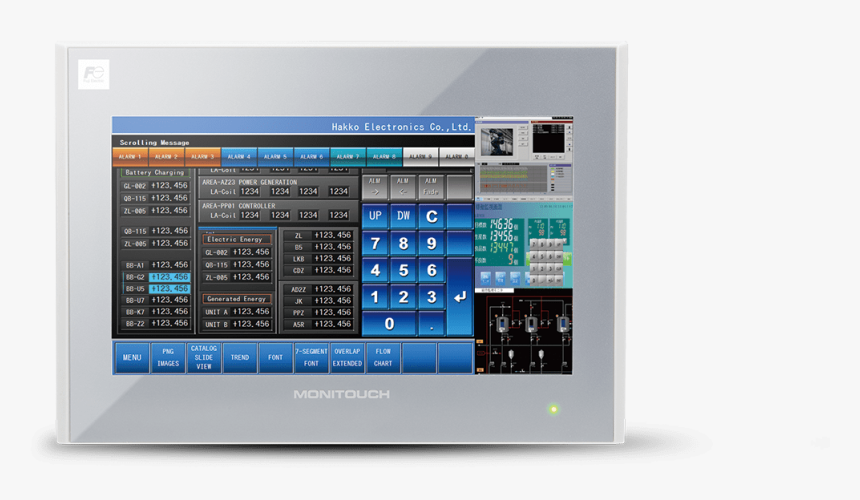The image size is (860, 500).
Task: Select the Generated Energy label
Action: [236, 299]
